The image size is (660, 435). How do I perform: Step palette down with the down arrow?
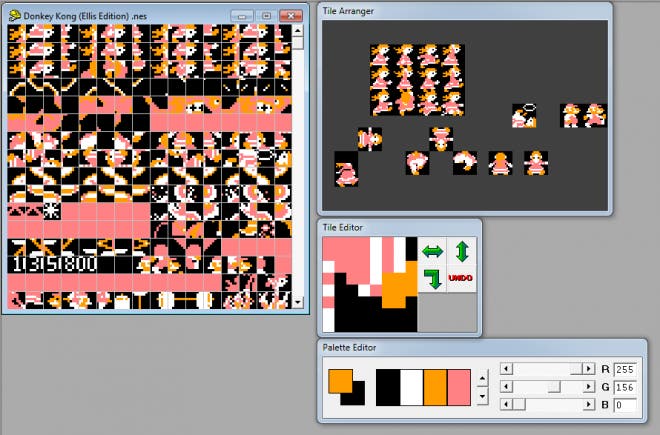(482, 396)
